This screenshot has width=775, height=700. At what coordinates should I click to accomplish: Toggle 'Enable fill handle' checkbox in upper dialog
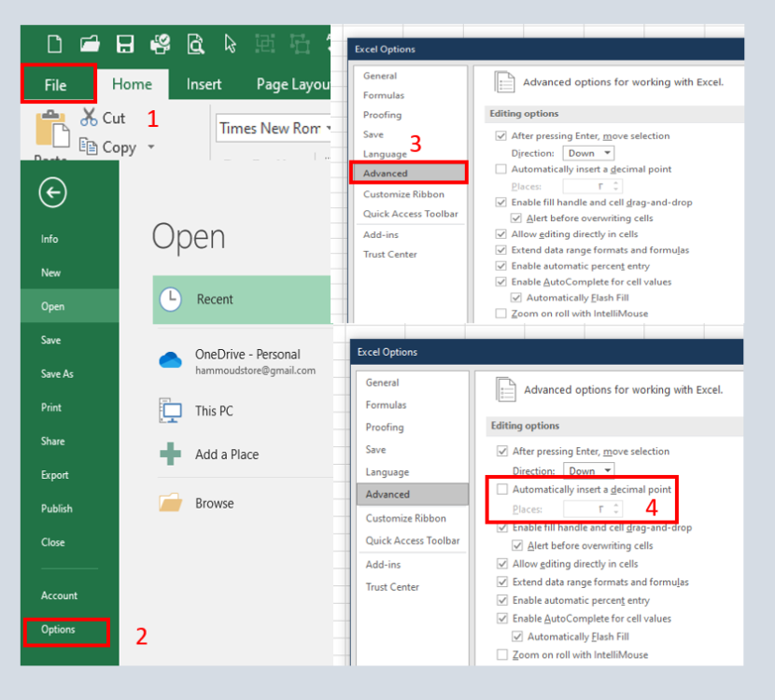tap(501, 202)
